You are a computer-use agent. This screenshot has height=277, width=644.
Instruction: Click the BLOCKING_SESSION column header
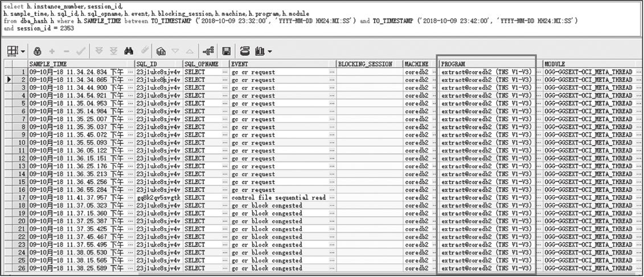[369, 64]
